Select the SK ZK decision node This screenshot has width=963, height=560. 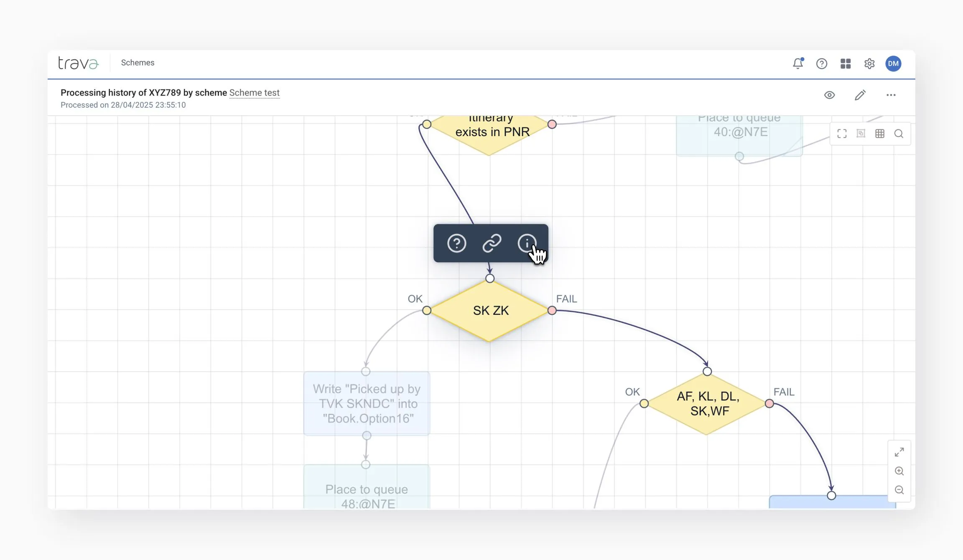tap(490, 311)
